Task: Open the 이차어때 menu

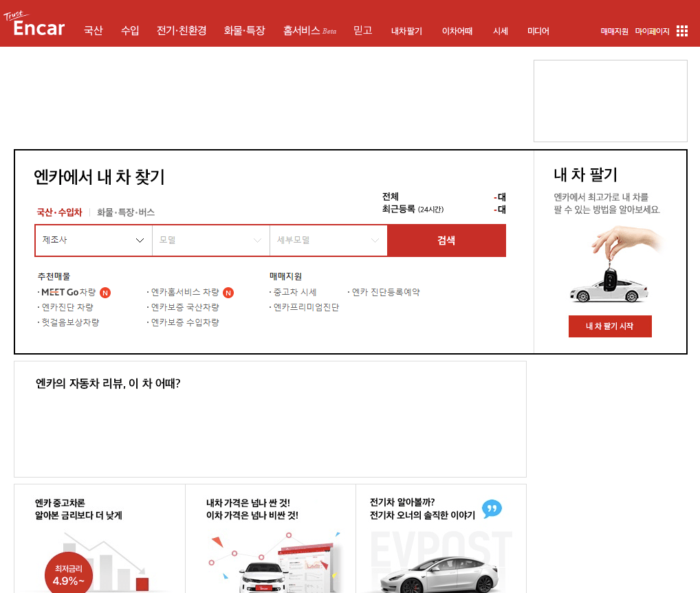Action: click(x=457, y=31)
